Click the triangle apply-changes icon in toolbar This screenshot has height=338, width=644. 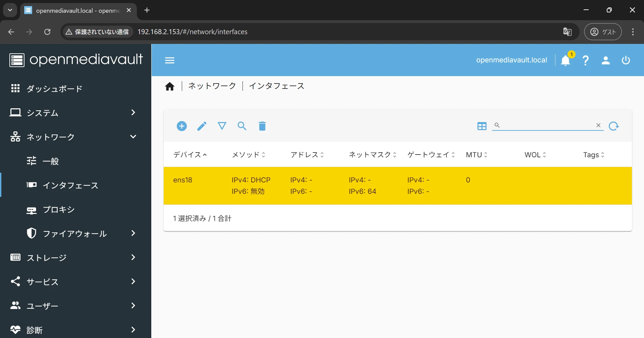click(222, 126)
